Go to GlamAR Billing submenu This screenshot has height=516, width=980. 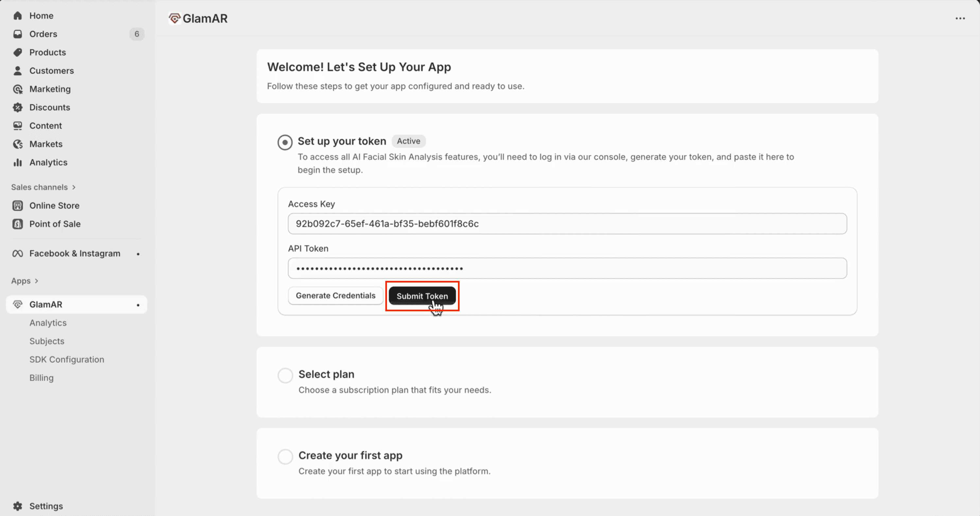pos(42,378)
